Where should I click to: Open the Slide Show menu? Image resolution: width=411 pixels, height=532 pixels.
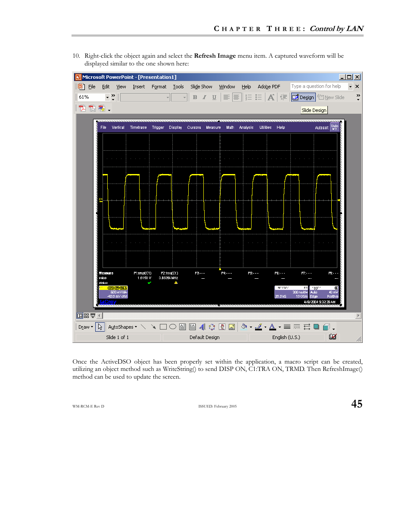201,87
